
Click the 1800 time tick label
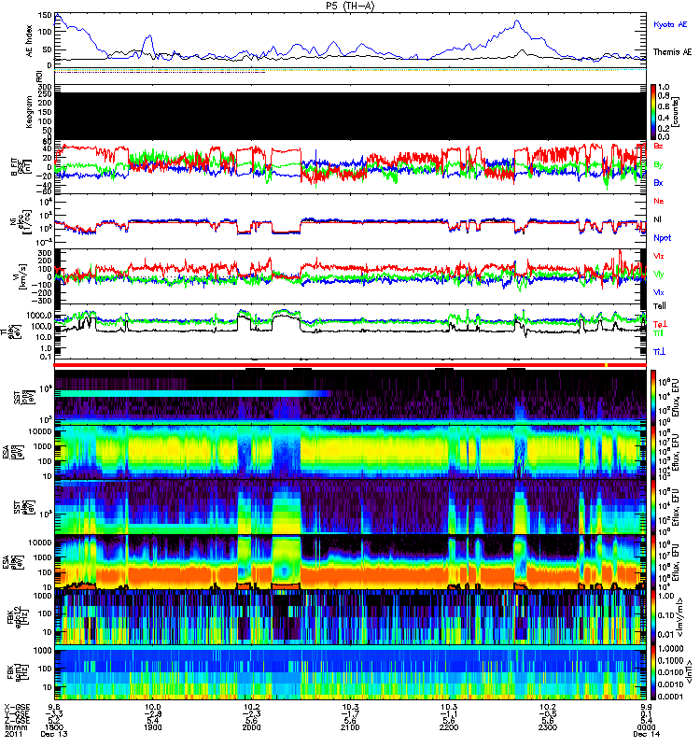[54, 727]
